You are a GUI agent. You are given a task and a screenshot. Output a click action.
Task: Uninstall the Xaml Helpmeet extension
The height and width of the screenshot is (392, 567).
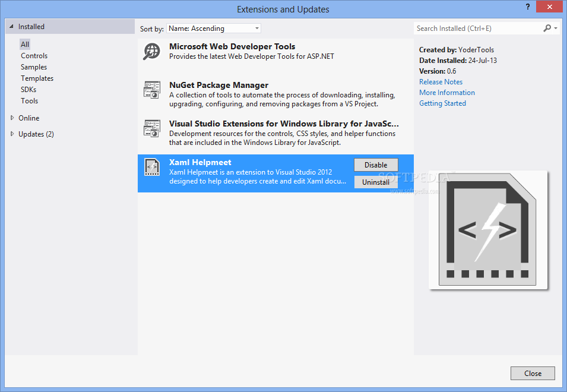pos(376,182)
